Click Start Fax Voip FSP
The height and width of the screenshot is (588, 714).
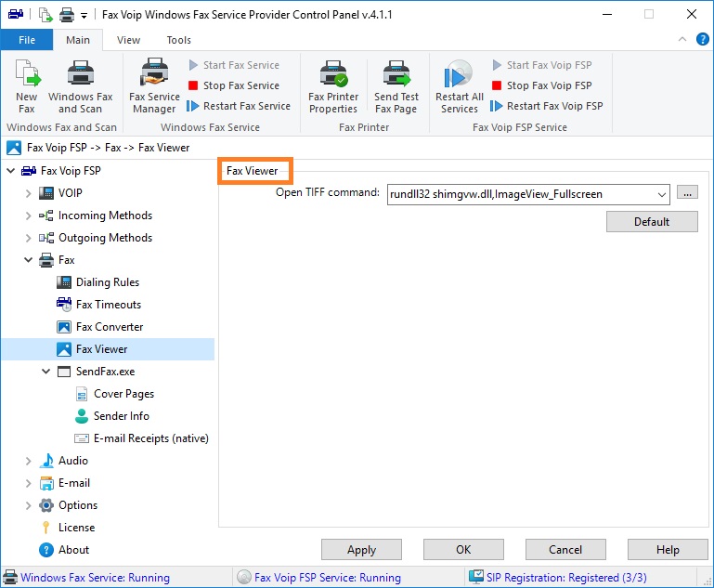pos(542,65)
